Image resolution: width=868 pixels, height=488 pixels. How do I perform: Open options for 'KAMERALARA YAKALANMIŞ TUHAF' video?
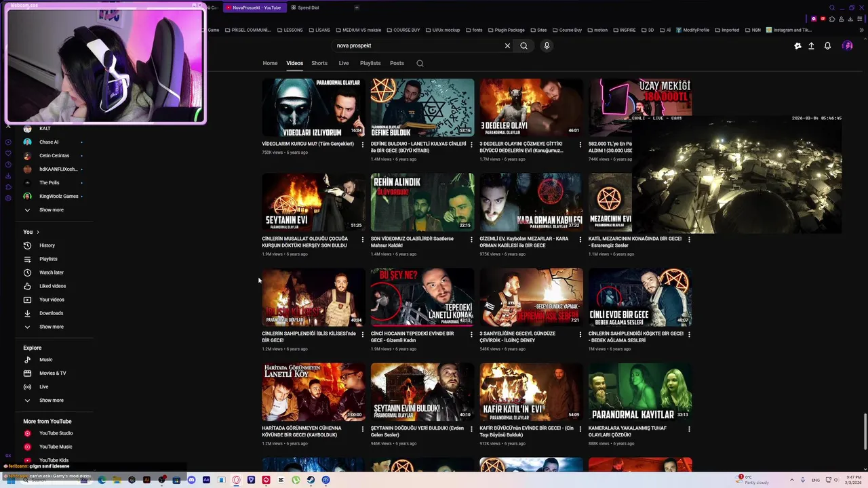coord(689,429)
